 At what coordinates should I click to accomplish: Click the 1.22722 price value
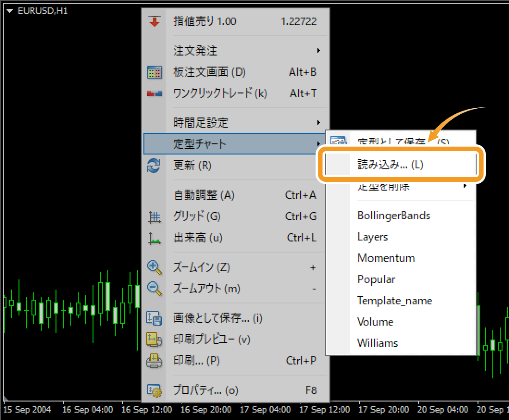pos(298,21)
